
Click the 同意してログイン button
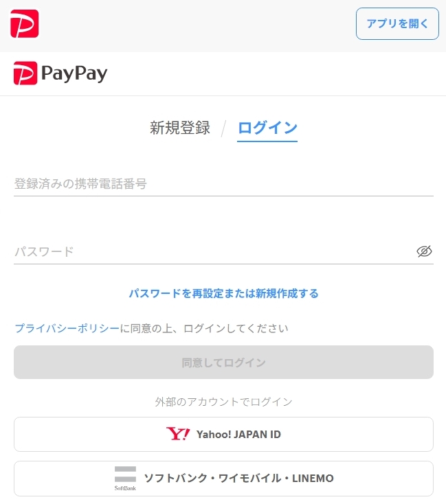point(223,363)
